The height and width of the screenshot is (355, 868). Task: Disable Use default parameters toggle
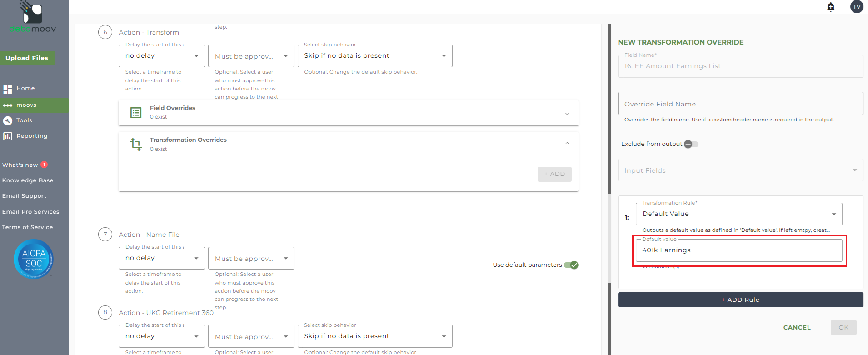tap(571, 265)
